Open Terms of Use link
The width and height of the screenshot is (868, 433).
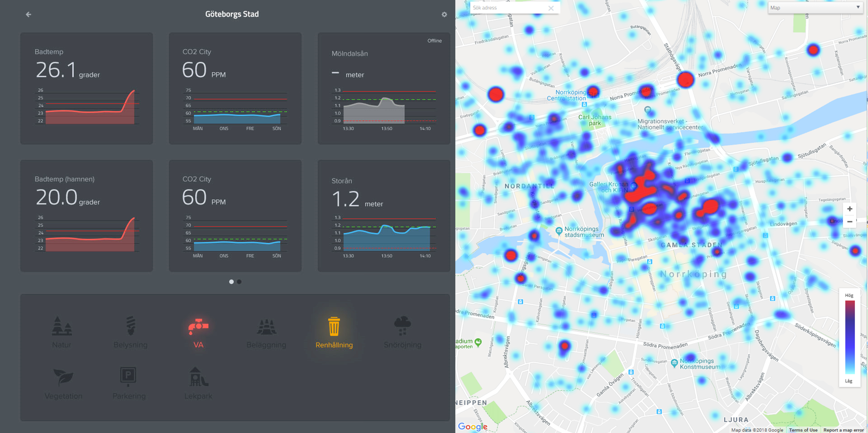coord(803,430)
